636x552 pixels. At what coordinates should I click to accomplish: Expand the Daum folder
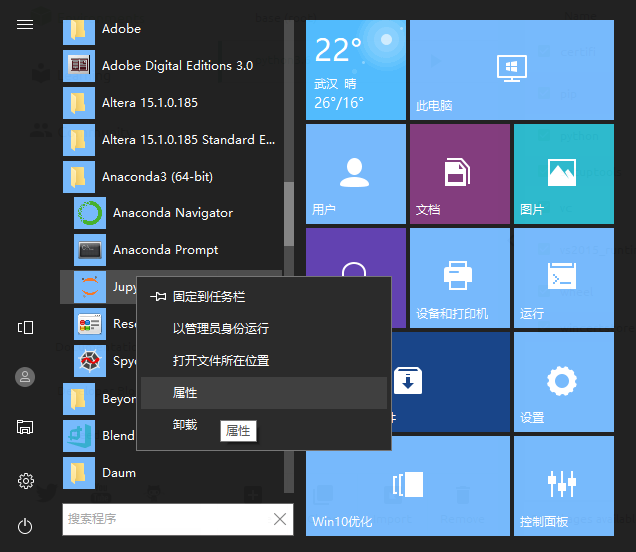(x=172, y=473)
